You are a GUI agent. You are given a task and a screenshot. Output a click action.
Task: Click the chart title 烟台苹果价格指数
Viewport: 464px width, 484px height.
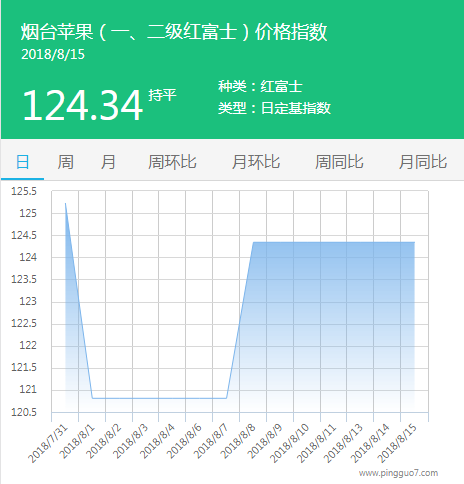[174, 32]
